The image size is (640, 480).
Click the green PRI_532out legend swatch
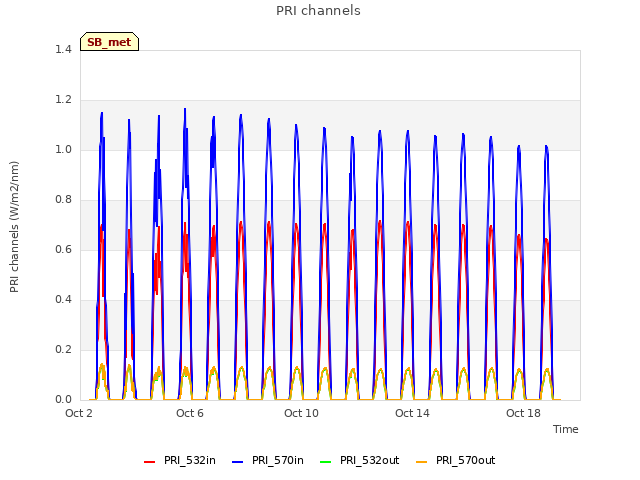click(x=326, y=462)
